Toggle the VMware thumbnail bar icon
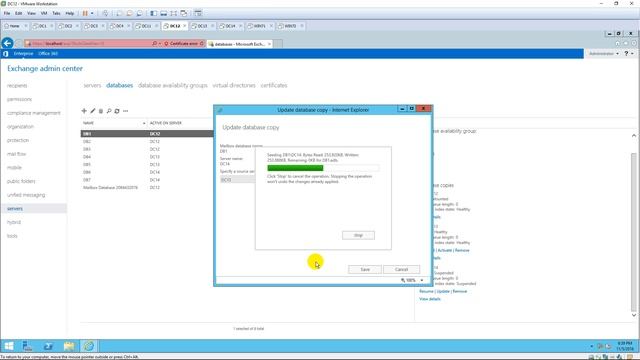The image size is (640, 360). pos(163,13)
